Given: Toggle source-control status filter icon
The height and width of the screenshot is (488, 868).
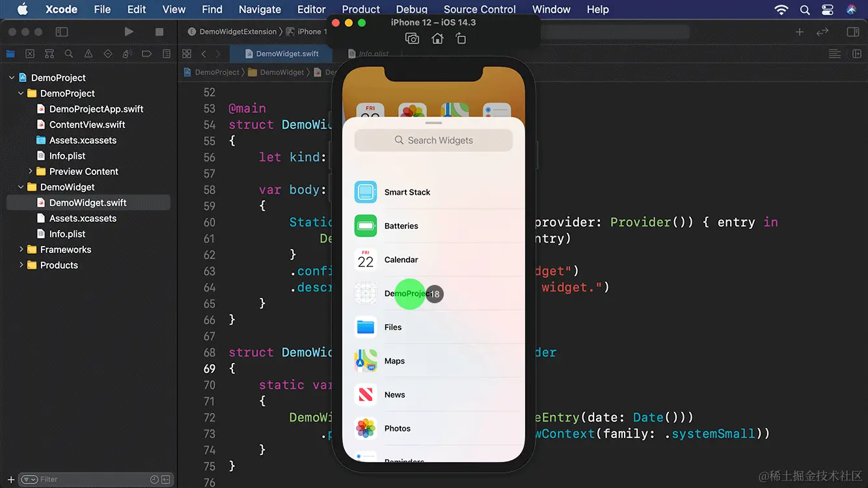Looking at the screenshot, I should (x=165, y=480).
